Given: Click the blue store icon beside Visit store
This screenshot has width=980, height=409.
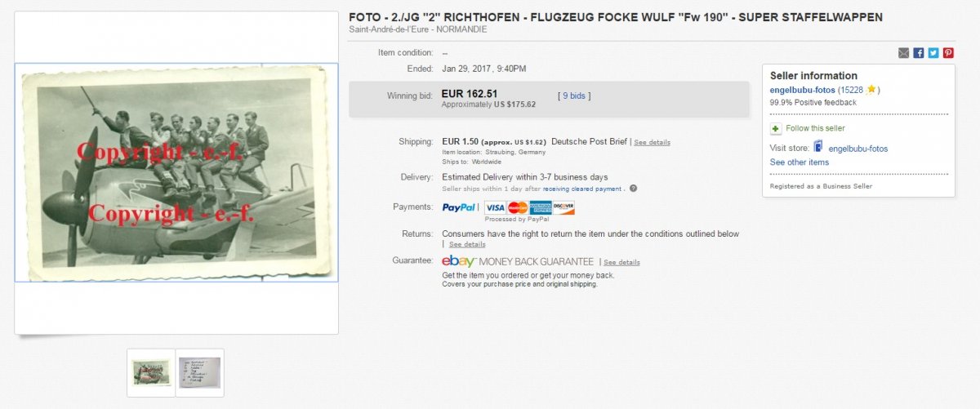Looking at the screenshot, I should 817,148.
